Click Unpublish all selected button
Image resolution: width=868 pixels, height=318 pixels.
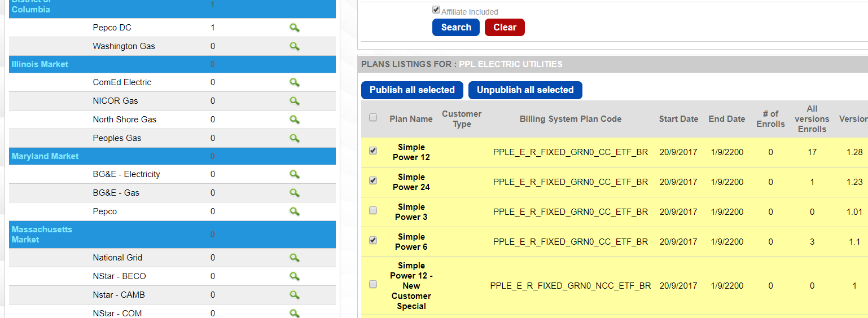click(525, 90)
